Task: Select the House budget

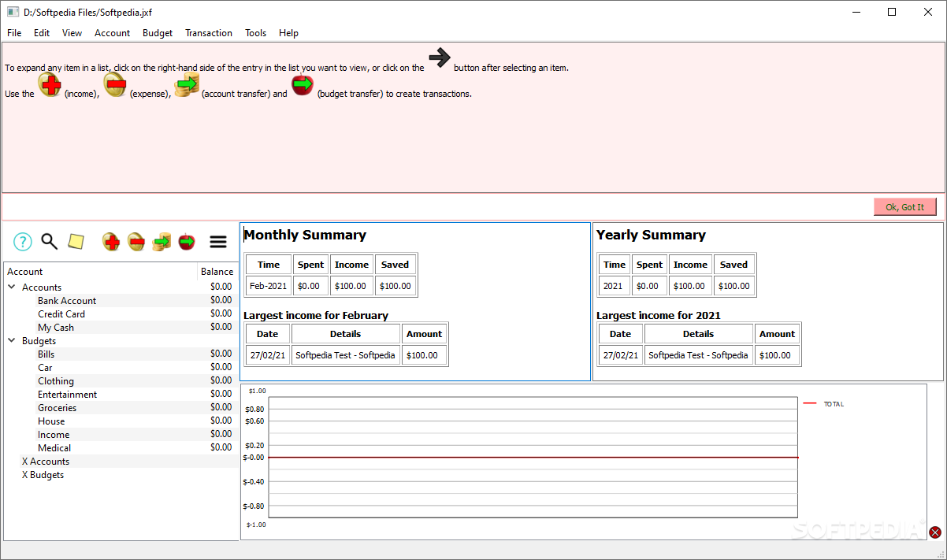Action: tap(51, 421)
